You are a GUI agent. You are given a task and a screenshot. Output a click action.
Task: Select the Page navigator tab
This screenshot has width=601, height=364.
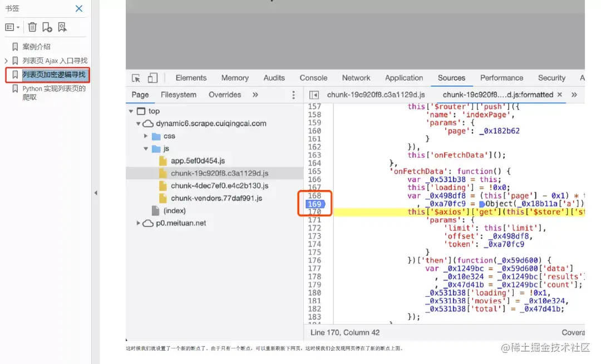point(140,95)
